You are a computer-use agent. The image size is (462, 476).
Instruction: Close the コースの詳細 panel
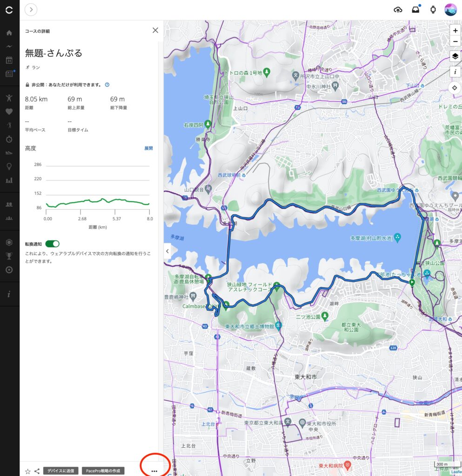155,30
